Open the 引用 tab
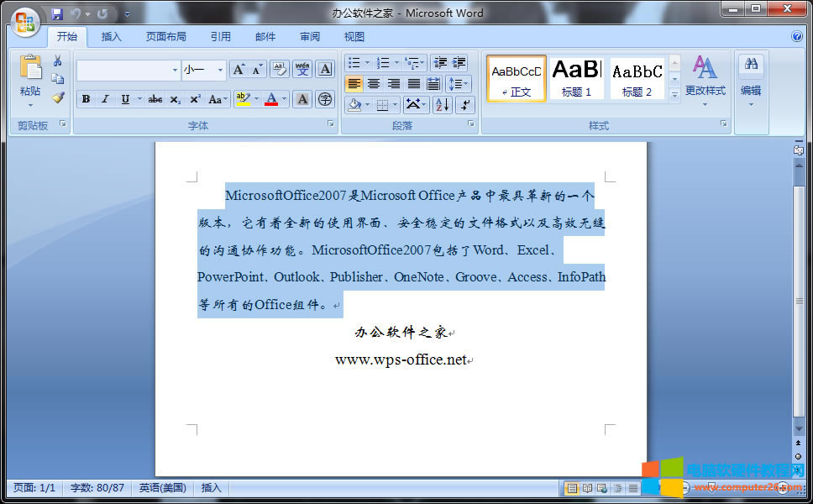 click(220, 36)
